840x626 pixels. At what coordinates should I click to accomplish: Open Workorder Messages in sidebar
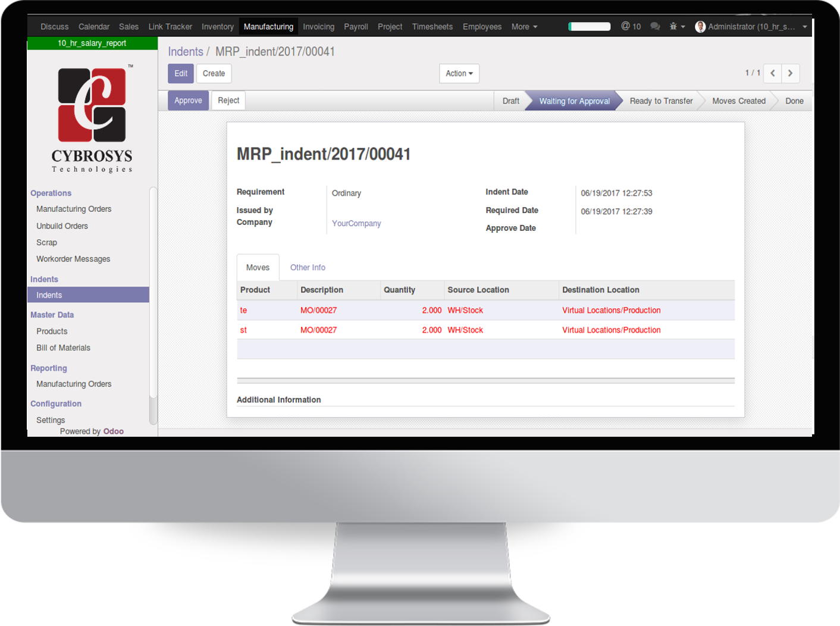coord(73,259)
